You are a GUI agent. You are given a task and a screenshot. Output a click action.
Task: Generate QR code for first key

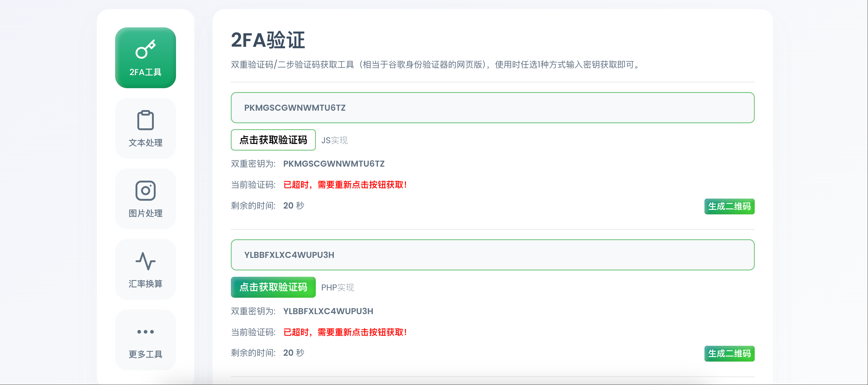pyautogui.click(x=729, y=206)
